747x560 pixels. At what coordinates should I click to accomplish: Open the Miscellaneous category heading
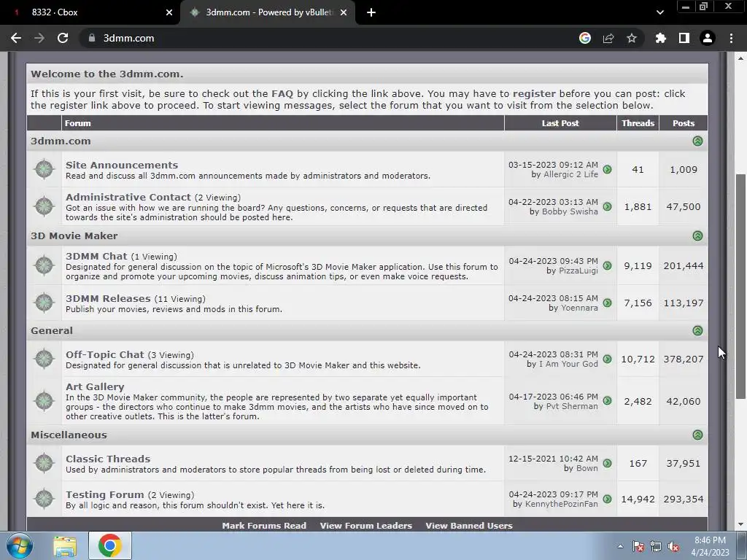tap(69, 435)
